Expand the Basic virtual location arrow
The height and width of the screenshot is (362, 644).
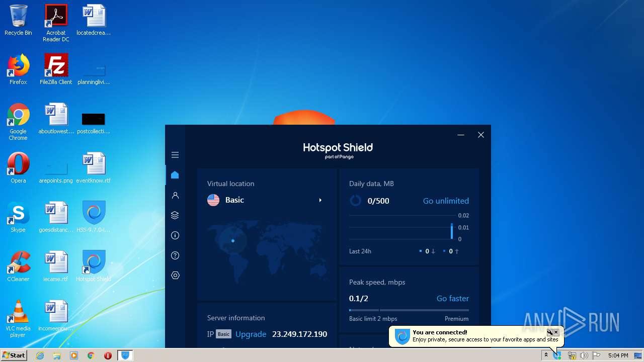320,200
